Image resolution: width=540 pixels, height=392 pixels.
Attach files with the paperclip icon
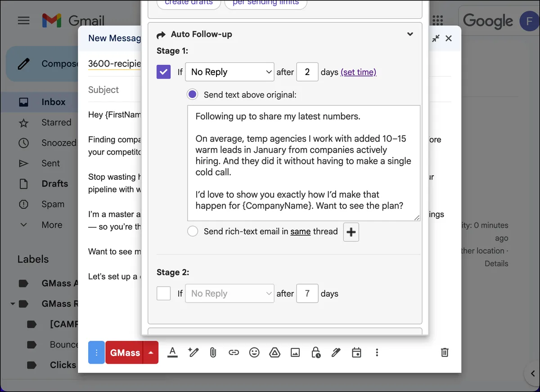[x=213, y=352]
